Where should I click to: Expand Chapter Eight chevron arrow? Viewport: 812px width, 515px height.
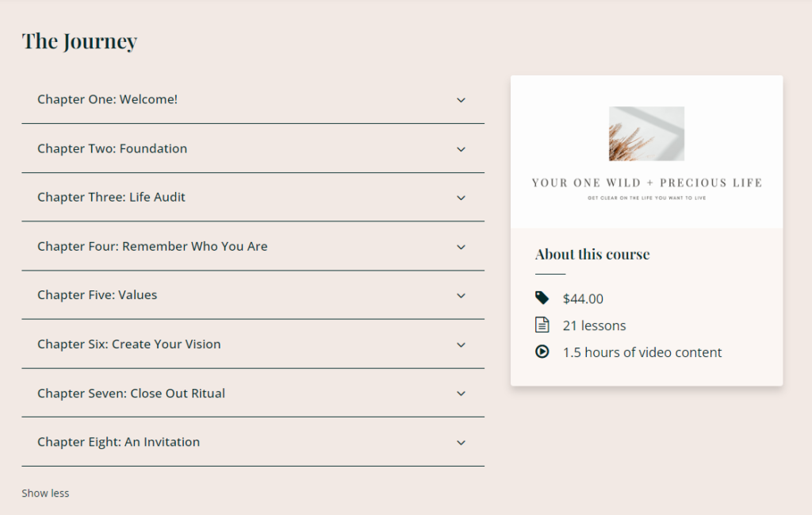[461, 443]
